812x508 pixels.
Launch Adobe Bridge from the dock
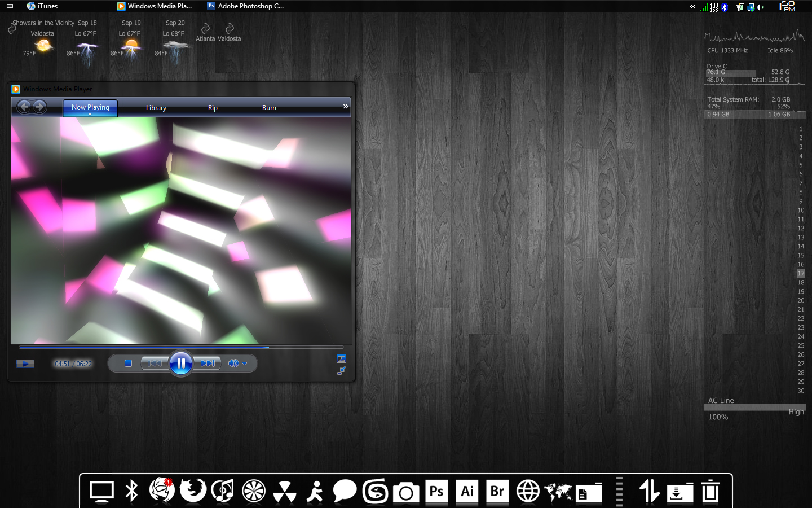click(497, 491)
